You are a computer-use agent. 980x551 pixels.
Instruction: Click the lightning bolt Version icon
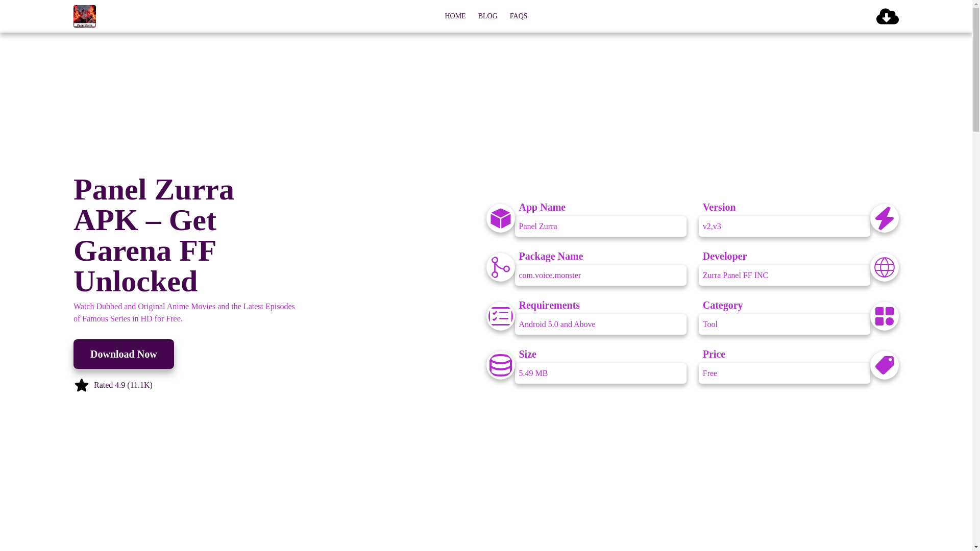pos(884,218)
